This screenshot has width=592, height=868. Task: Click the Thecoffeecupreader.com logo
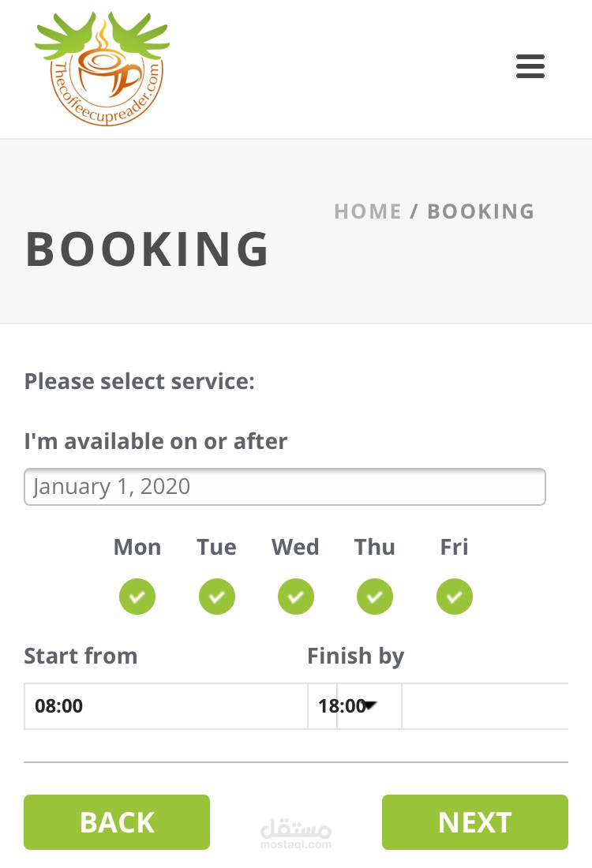103,69
